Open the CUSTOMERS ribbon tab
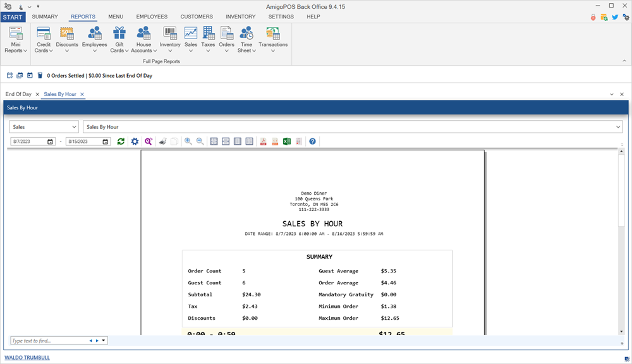Viewport: 632px width, 364px height. [x=197, y=17]
